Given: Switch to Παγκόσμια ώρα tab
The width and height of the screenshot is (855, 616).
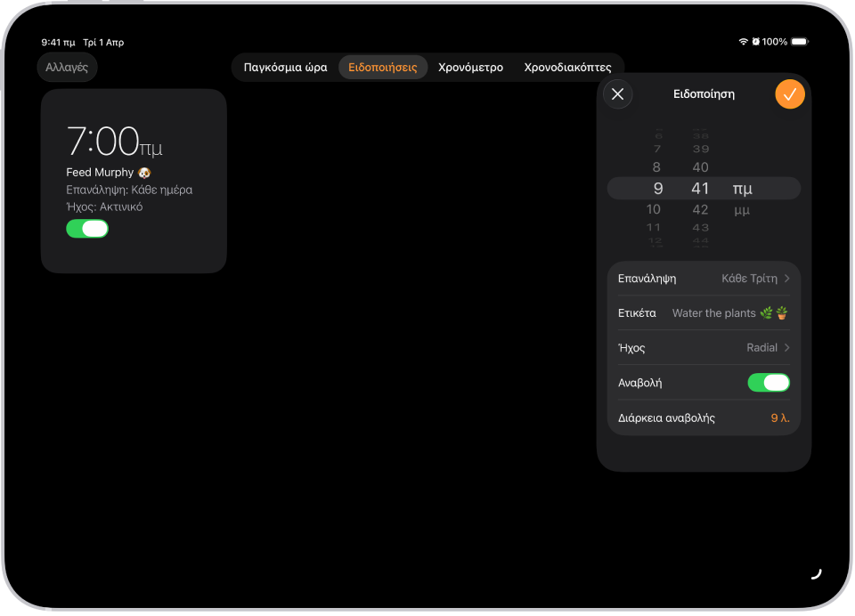Looking at the screenshot, I should coord(285,68).
